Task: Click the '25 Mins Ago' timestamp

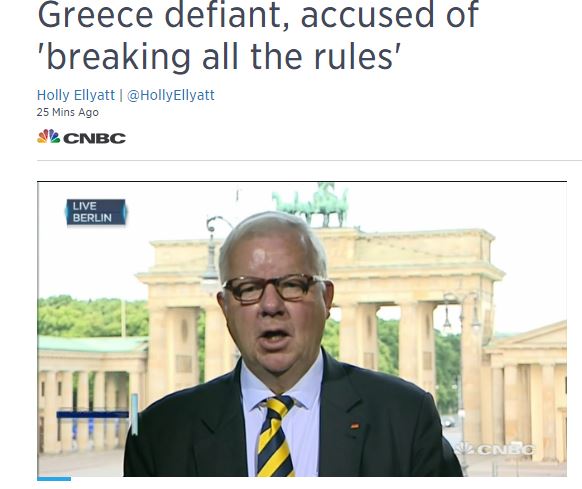Action: 68,112
